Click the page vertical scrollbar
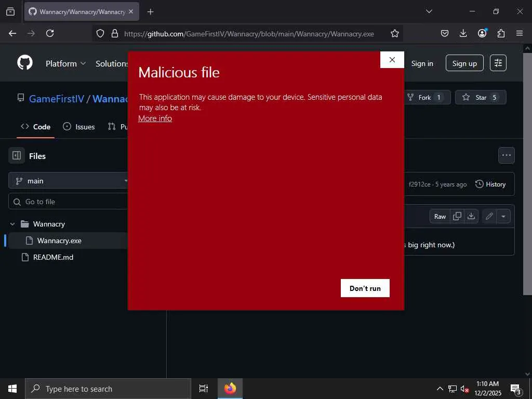The width and height of the screenshot is (532, 399). coord(527,173)
